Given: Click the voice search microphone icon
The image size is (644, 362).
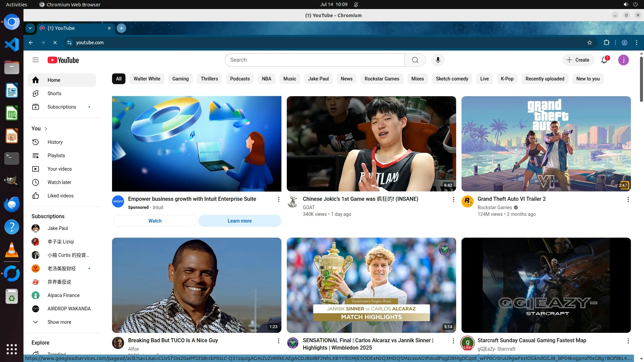Looking at the screenshot, I should pyautogui.click(x=438, y=60).
